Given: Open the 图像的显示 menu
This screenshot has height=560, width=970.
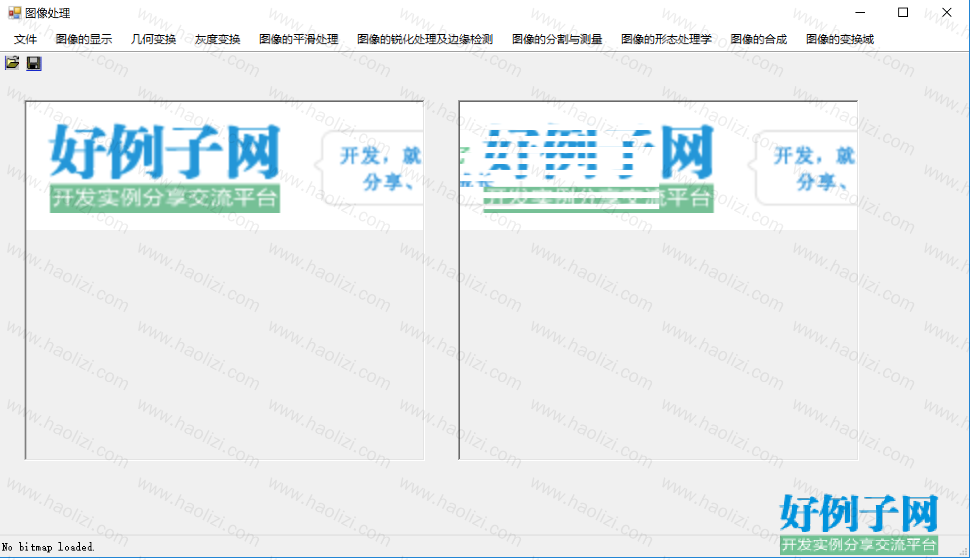Looking at the screenshot, I should pyautogui.click(x=84, y=39).
